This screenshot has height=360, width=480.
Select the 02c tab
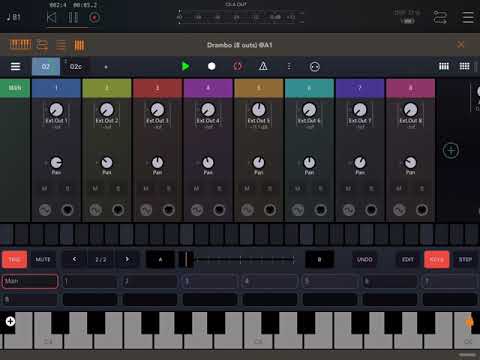pyautogui.click(x=76, y=66)
